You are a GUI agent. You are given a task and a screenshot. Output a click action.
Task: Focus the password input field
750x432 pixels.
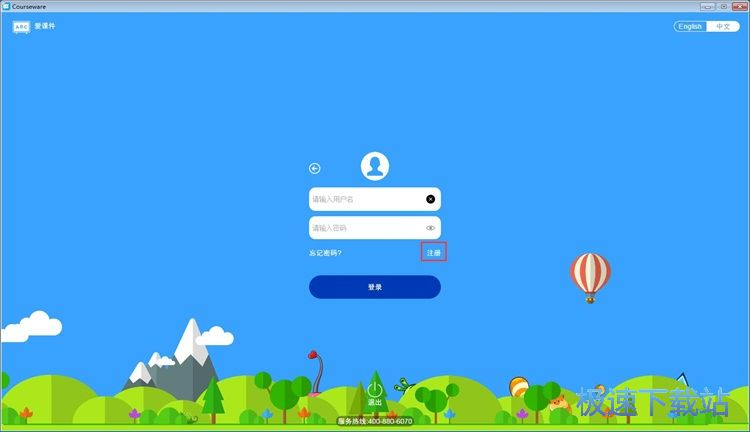(375, 228)
